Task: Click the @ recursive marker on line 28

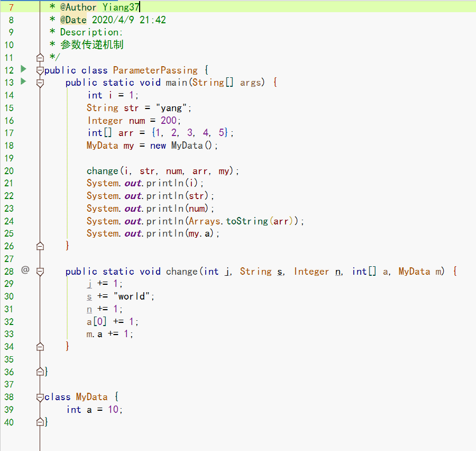Action: pos(25,270)
